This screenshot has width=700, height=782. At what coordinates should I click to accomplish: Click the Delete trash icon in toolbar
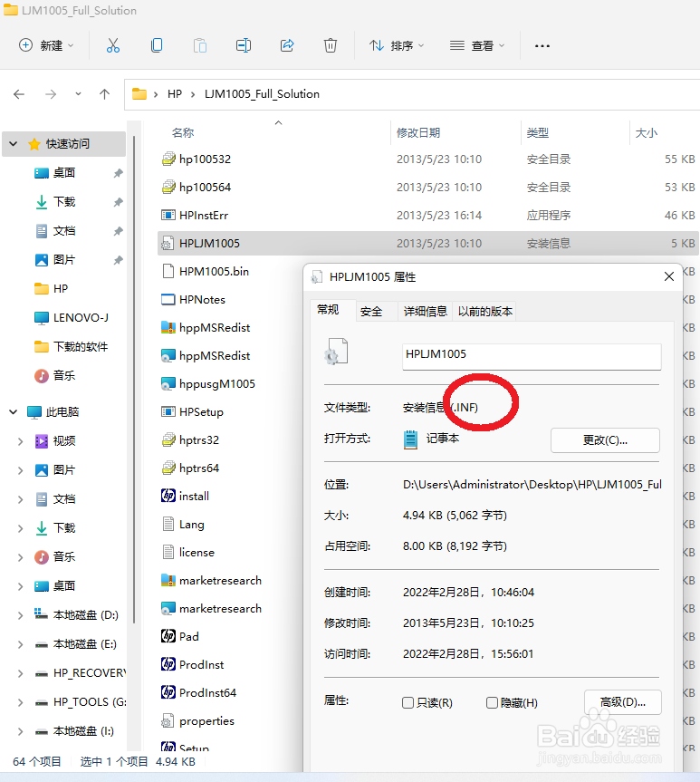coord(330,45)
